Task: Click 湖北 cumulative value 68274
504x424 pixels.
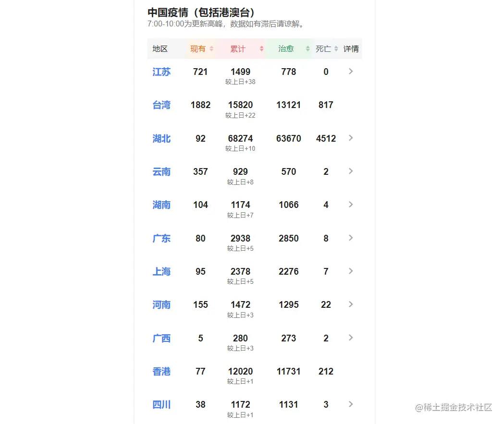Action: [240, 138]
